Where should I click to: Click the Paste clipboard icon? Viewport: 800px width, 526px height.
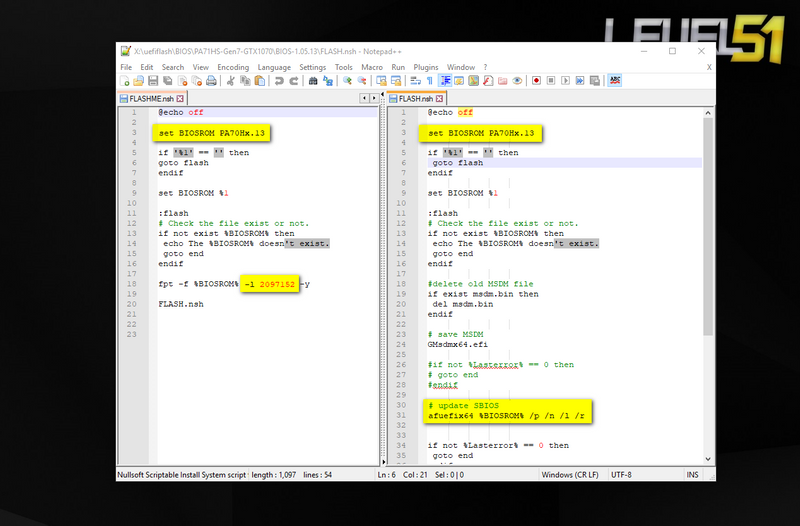260,81
